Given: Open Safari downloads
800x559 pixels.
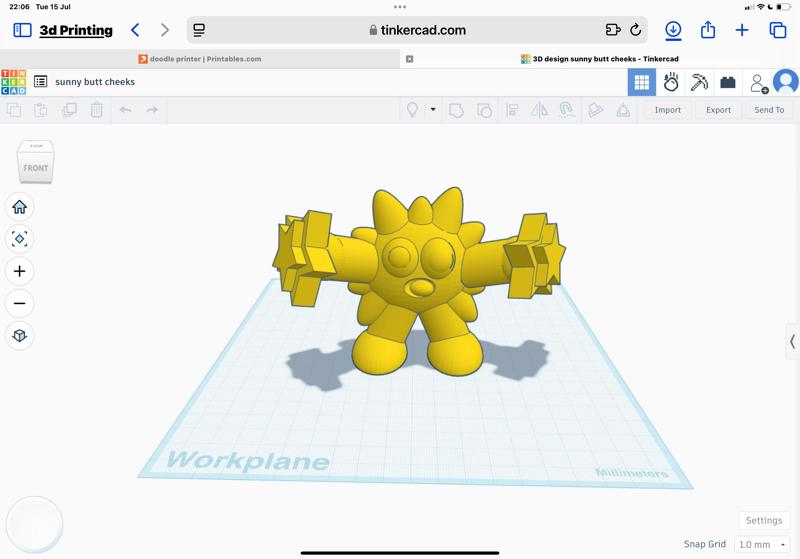Looking at the screenshot, I should tap(673, 30).
